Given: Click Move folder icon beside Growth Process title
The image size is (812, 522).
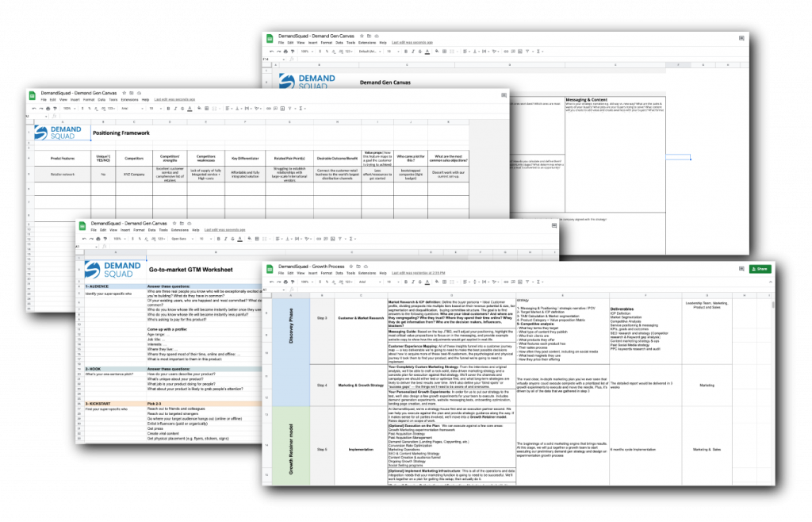Looking at the screenshot, I should [358, 267].
